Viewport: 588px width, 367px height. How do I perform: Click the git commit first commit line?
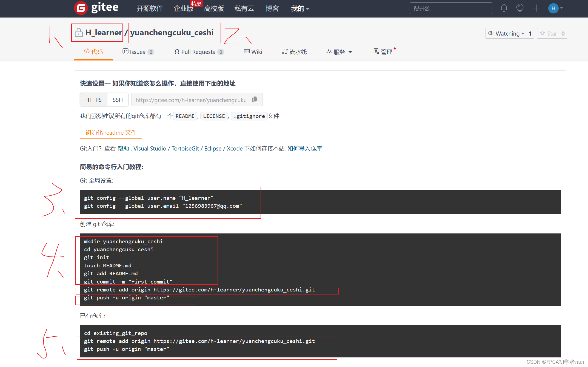point(128,282)
